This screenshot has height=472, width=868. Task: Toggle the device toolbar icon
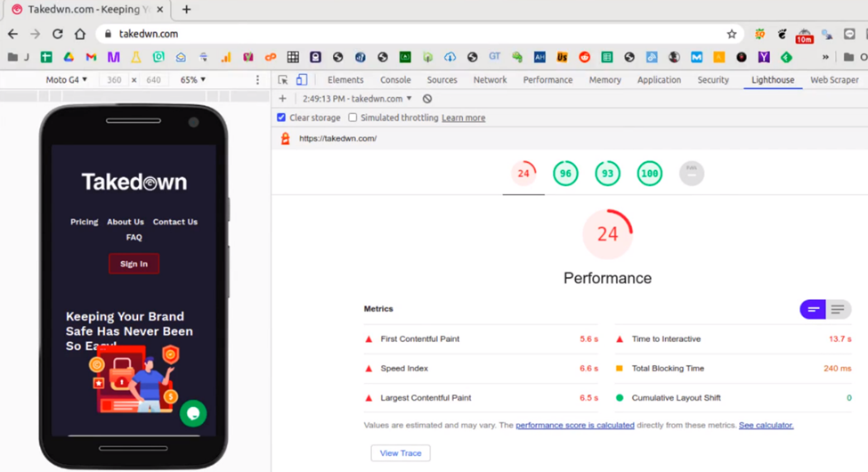[x=302, y=80]
